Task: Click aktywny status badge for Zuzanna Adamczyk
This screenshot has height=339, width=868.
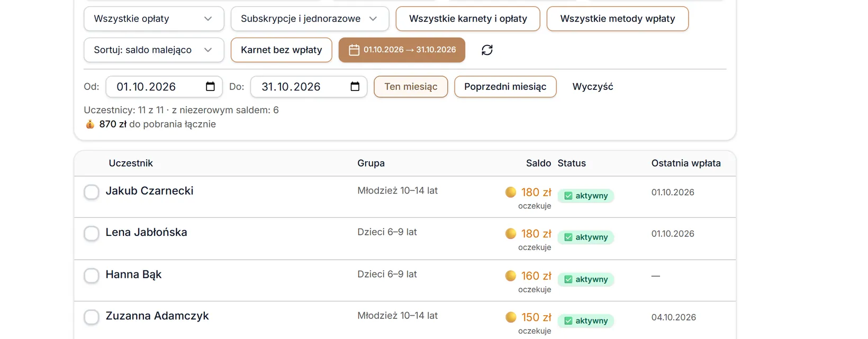Action: (586, 320)
